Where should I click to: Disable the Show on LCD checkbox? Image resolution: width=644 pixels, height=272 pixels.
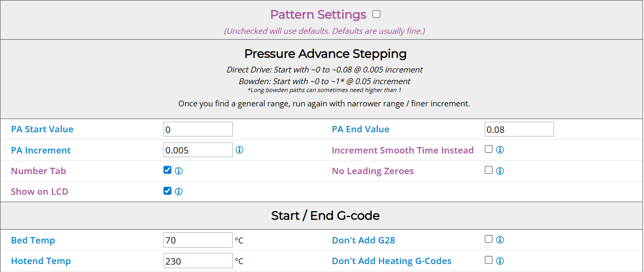pyautogui.click(x=168, y=191)
